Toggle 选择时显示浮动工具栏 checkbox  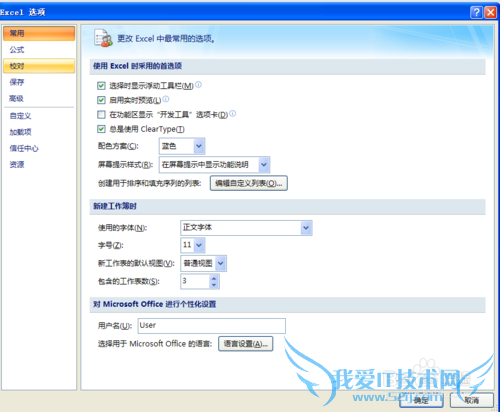(101, 86)
